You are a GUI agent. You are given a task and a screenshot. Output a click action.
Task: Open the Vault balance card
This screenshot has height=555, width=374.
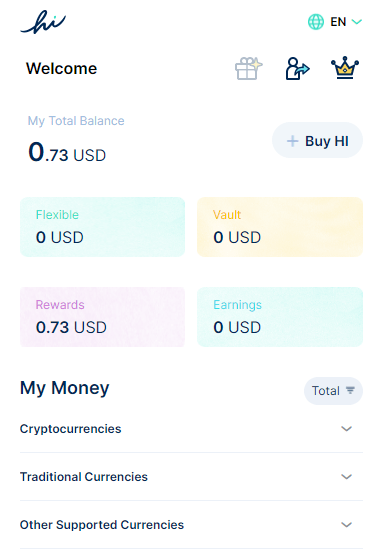[x=280, y=227]
